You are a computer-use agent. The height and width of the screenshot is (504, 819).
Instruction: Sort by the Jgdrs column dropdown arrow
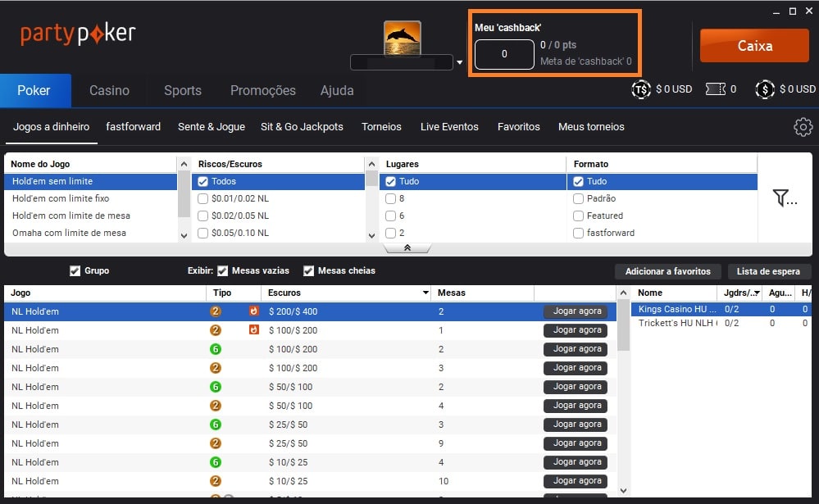click(x=757, y=293)
